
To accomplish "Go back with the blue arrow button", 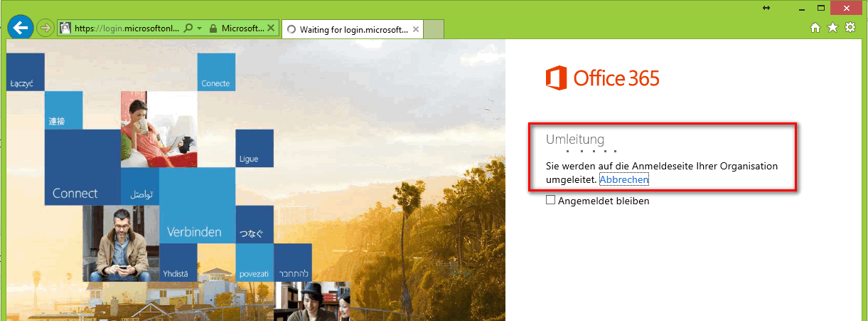I will coord(21,28).
